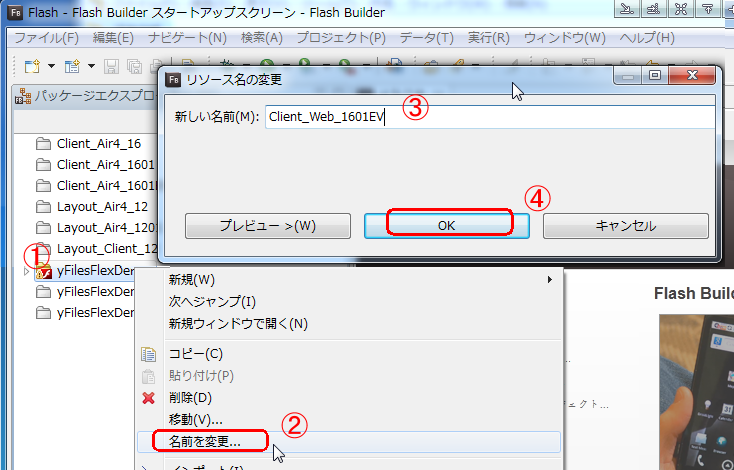Click the Fb application icon in main title bar
734x470 pixels.
pyautogui.click(x=15, y=12)
